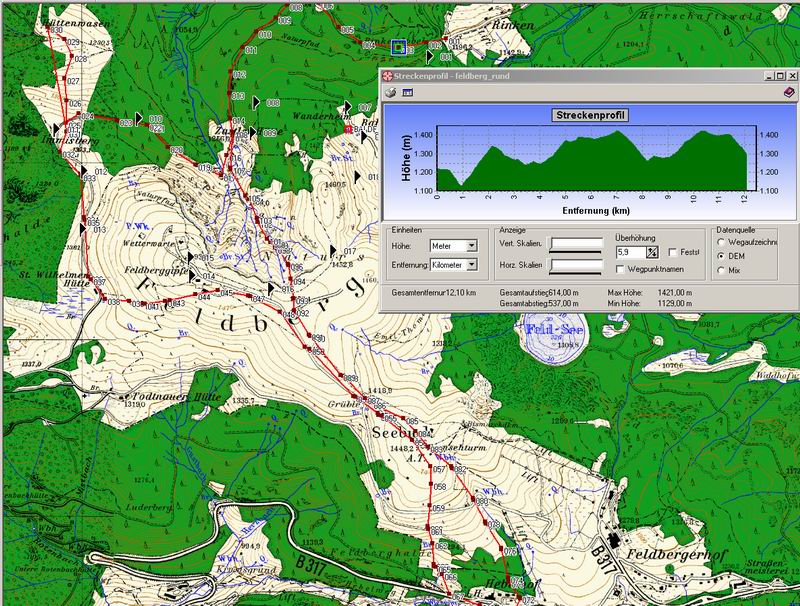This screenshot has width=800, height=606.
Task: Enable the Festst checkbox
Action: tap(672, 252)
